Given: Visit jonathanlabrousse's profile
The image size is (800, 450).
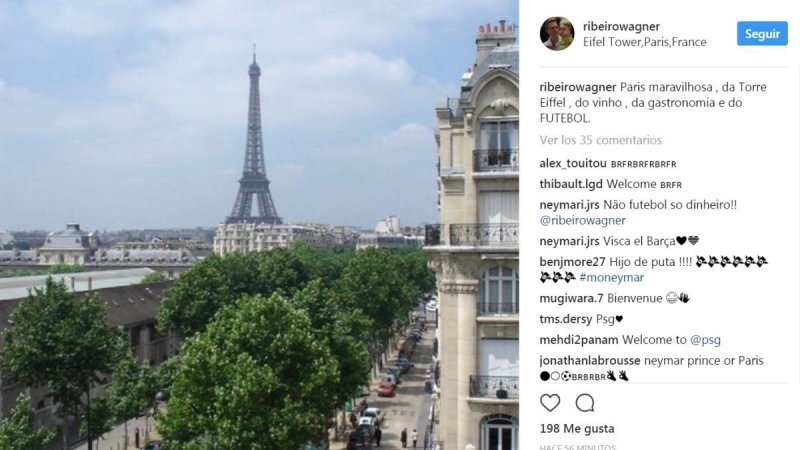Looking at the screenshot, I should point(590,361).
